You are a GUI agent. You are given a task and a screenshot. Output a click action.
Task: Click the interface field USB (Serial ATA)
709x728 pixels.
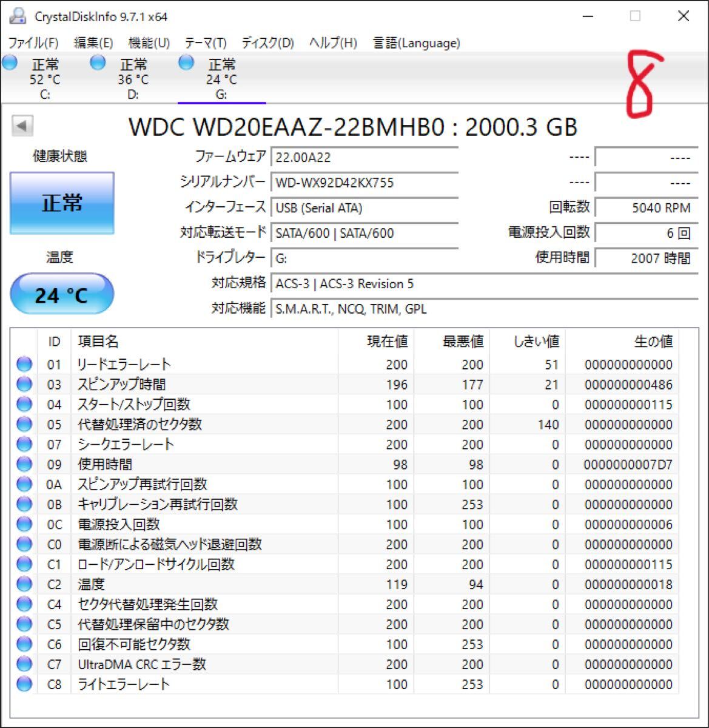point(364,208)
